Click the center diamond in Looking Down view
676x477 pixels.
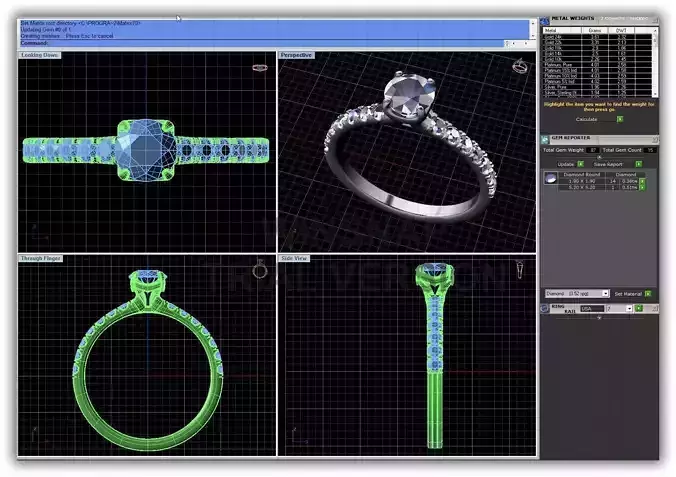click(146, 150)
